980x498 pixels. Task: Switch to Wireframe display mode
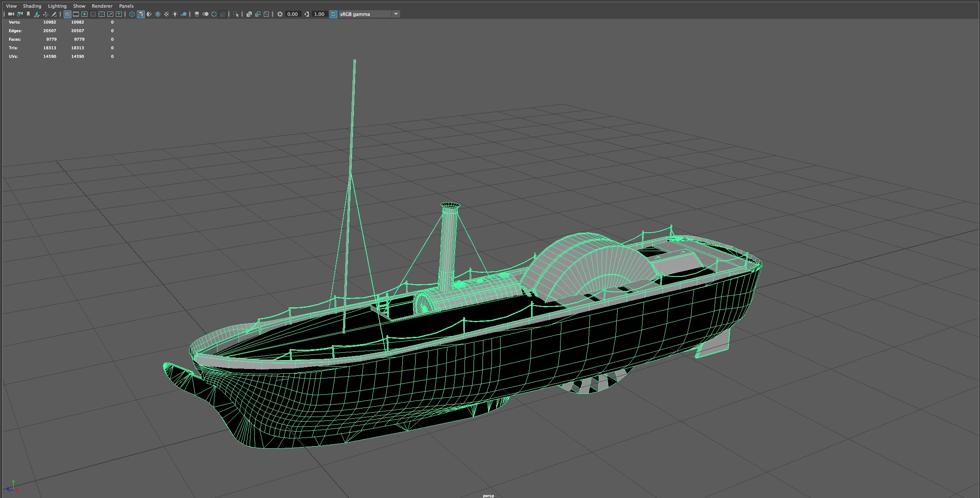point(132,14)
